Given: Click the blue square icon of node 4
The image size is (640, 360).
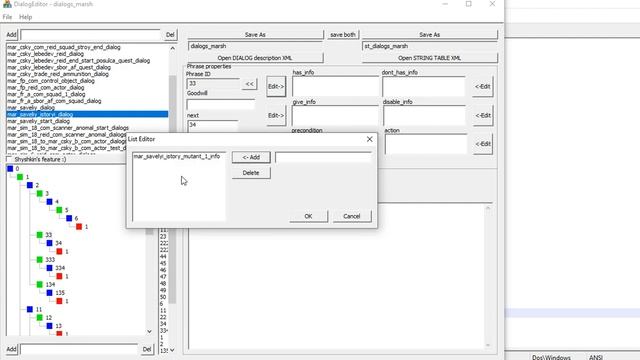Looking at the screenshot, I should pos(49,202).
